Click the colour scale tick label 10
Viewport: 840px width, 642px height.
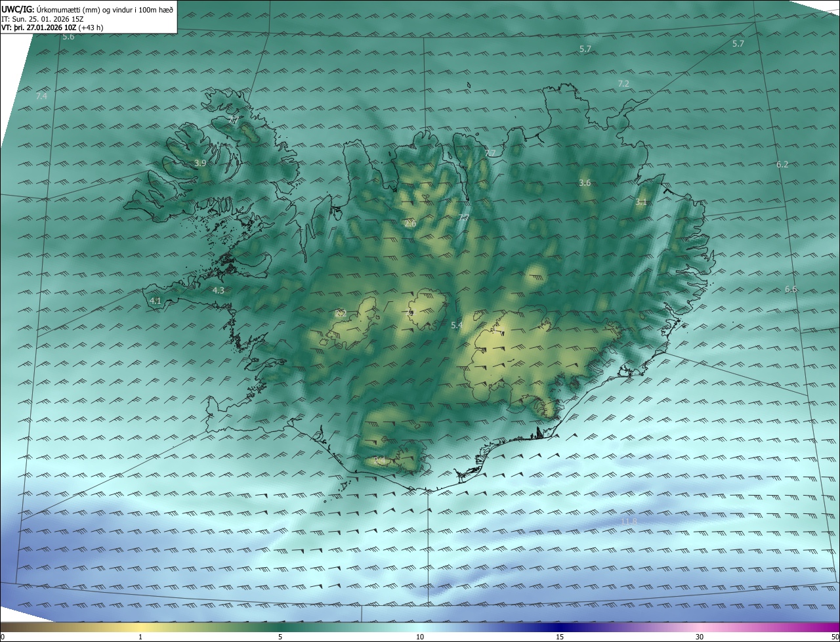click(x=420, y=637)
